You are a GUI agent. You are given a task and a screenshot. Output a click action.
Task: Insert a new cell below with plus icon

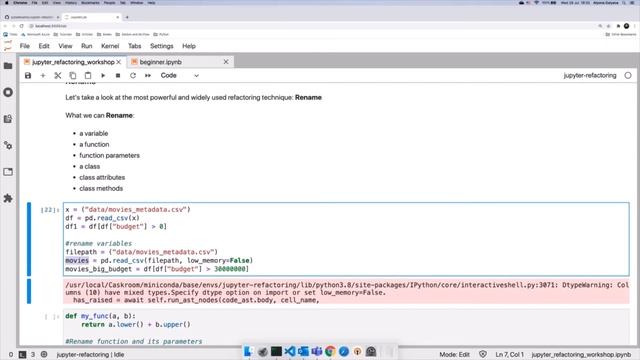point(43,76)
